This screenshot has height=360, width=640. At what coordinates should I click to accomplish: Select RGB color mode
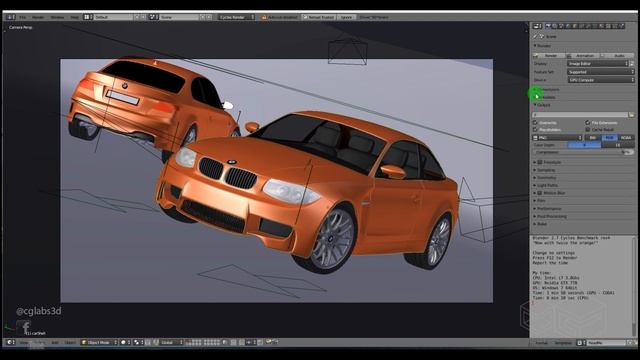click(x=610, y=138)
